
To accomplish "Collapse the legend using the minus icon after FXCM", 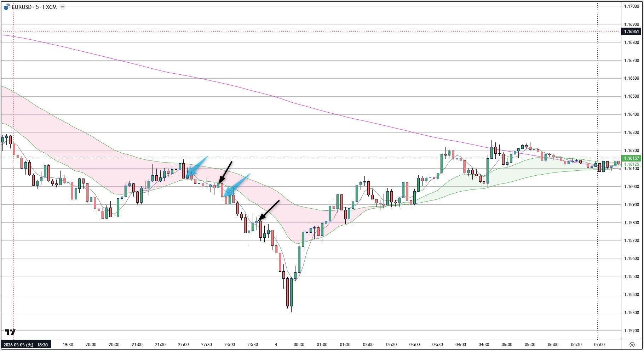I will [62, 6].
